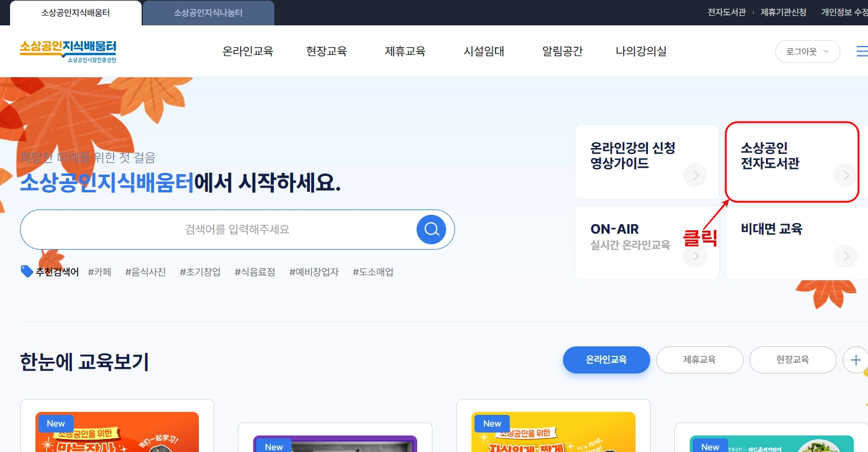Click the plus expander next to 현장교육 filter
868x452 pixels.
coord(855,360)
